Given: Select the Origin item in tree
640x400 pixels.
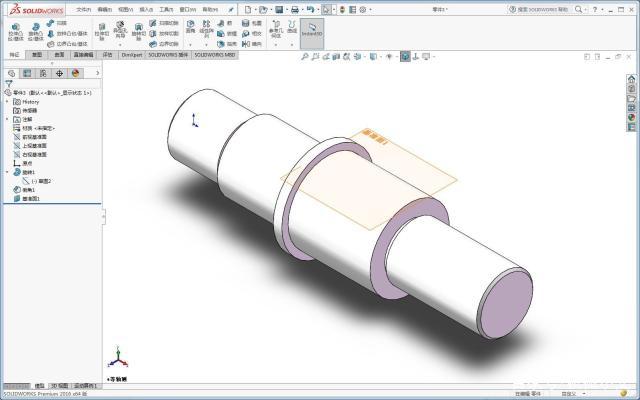Looking at the screenshot, I should 23,163.
